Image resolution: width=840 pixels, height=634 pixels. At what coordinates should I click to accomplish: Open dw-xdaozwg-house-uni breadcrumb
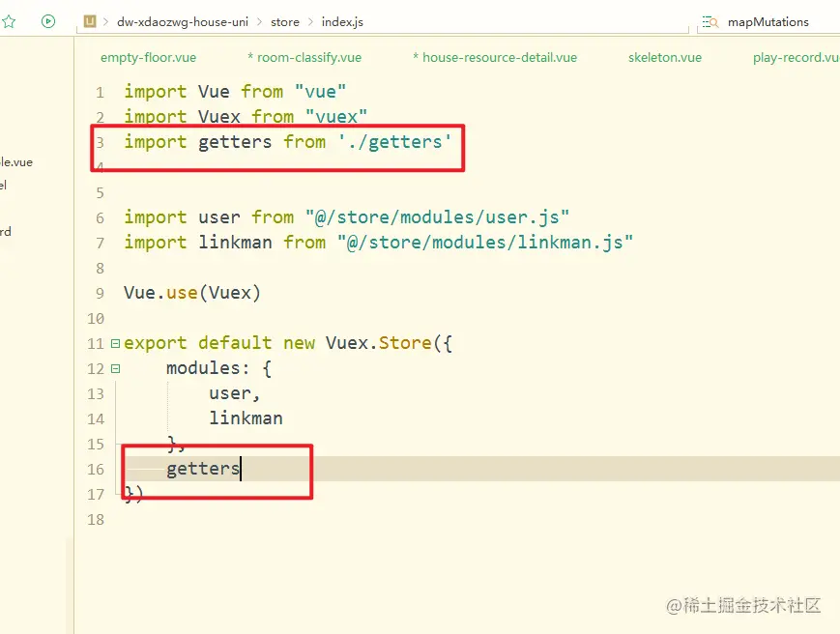point(183,22)
